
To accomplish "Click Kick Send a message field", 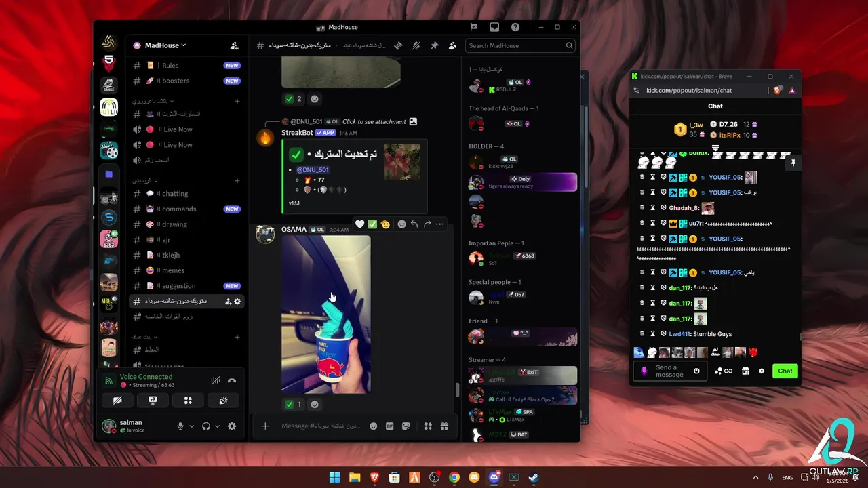I will pos(669,371).
